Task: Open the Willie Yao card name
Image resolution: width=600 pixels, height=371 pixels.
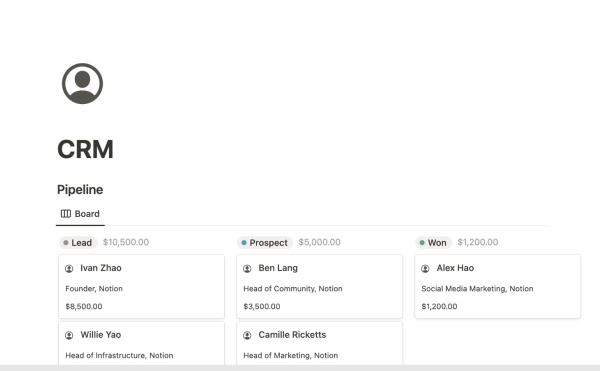Action: pyautogui.click(x=101, y=335)
